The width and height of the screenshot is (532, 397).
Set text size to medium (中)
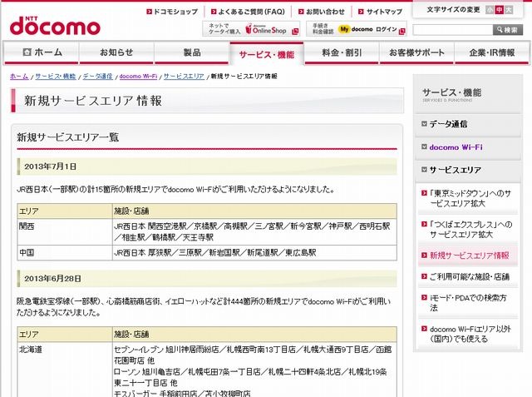tap(499, 10)
